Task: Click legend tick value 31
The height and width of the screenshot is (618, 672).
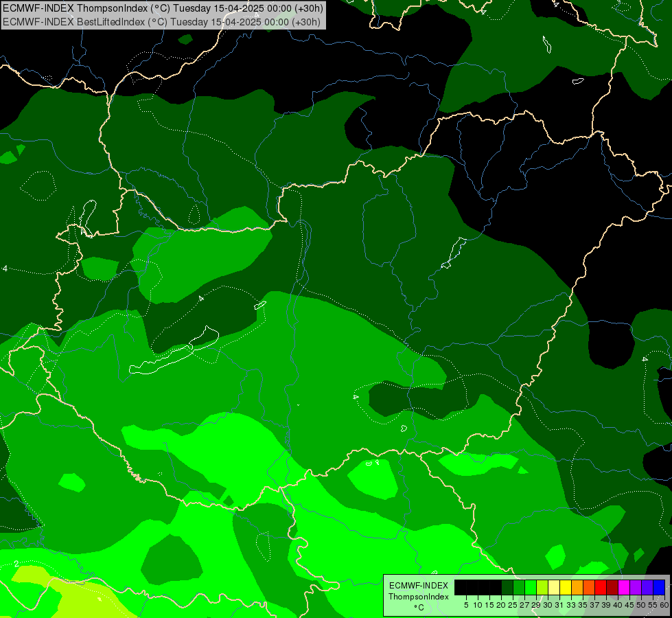Action: (x=559, y=605)
